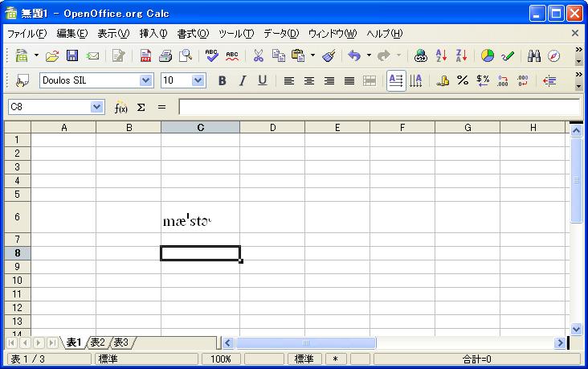Expand the Doulos SIL font name dropdown
Viewport: 588px width, 369px height.
pos(145,80)
